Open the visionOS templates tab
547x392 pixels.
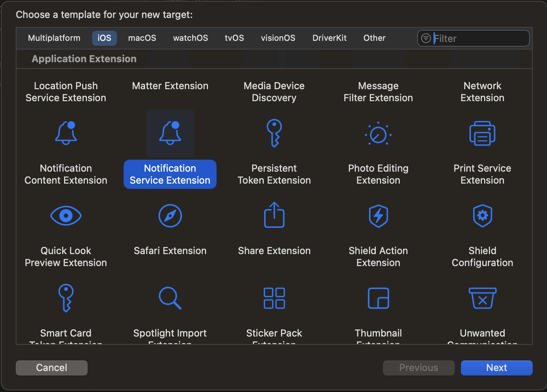point(278,38)
